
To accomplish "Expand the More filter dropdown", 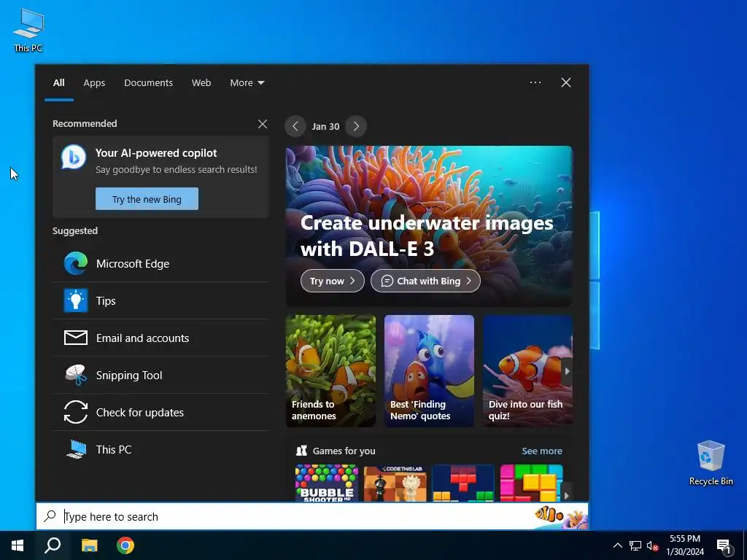I will point(247,82).
